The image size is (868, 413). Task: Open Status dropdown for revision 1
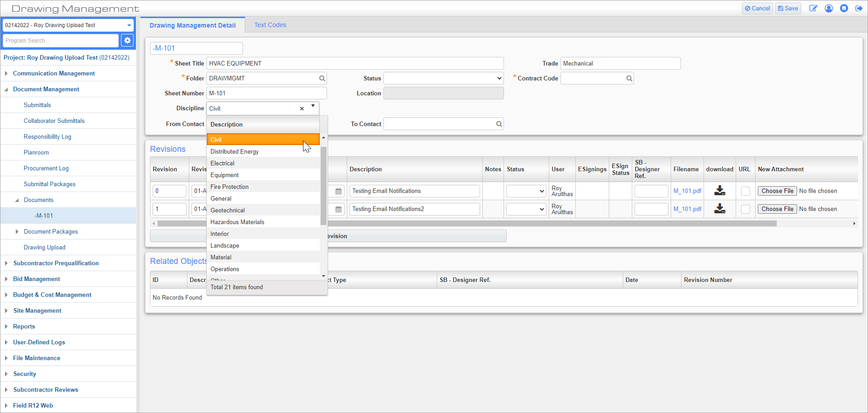[526, 209]
